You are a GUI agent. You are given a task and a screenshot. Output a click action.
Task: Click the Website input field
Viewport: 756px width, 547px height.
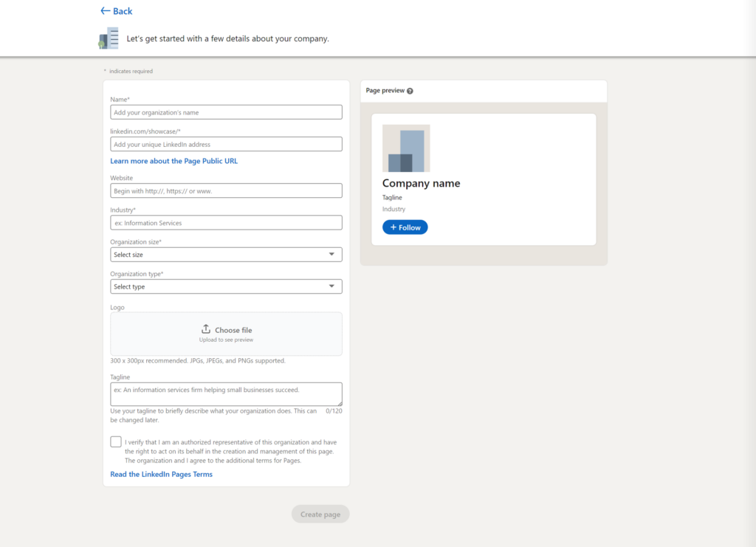click(x=226, y=190)
